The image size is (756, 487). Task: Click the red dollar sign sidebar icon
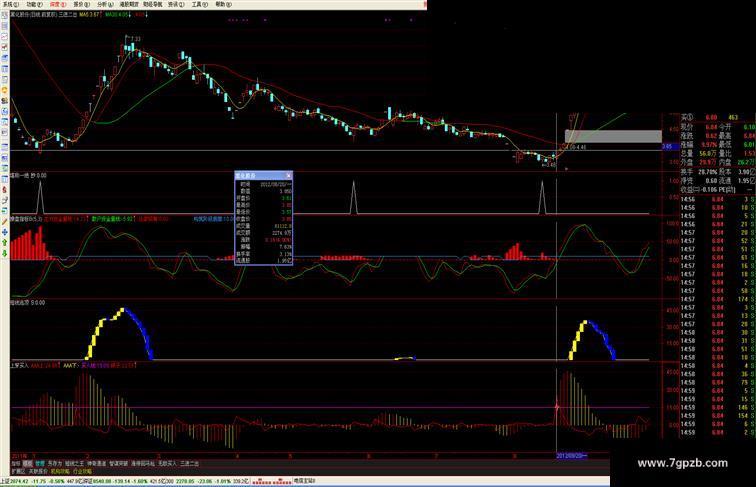tap(4, 189)
